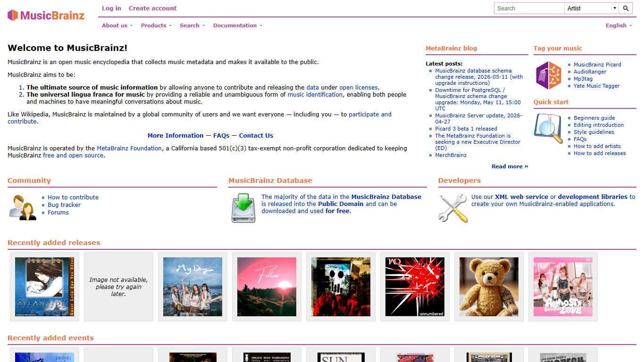Click Create account
The width and height of the screenshot is (644, 362).
click(x=153, y=8)
